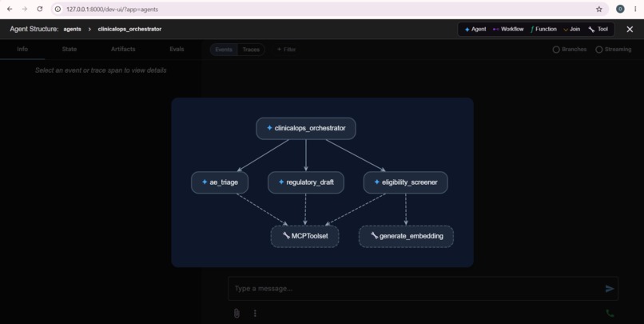Close the Agent Structure view
The image size is (644, 324).
click(x=630, y=29)
